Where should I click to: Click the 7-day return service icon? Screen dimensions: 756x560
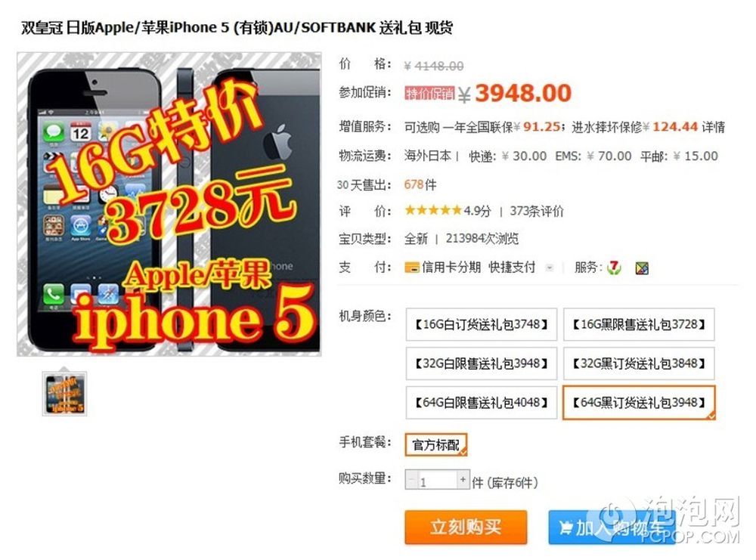tap(614, 268)
